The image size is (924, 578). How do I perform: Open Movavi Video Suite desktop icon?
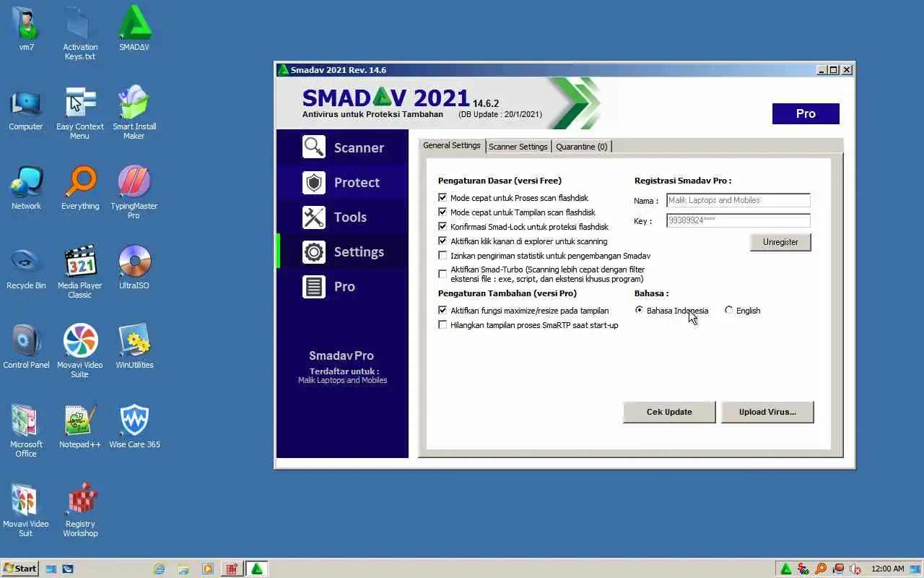[x=80, y=352]
